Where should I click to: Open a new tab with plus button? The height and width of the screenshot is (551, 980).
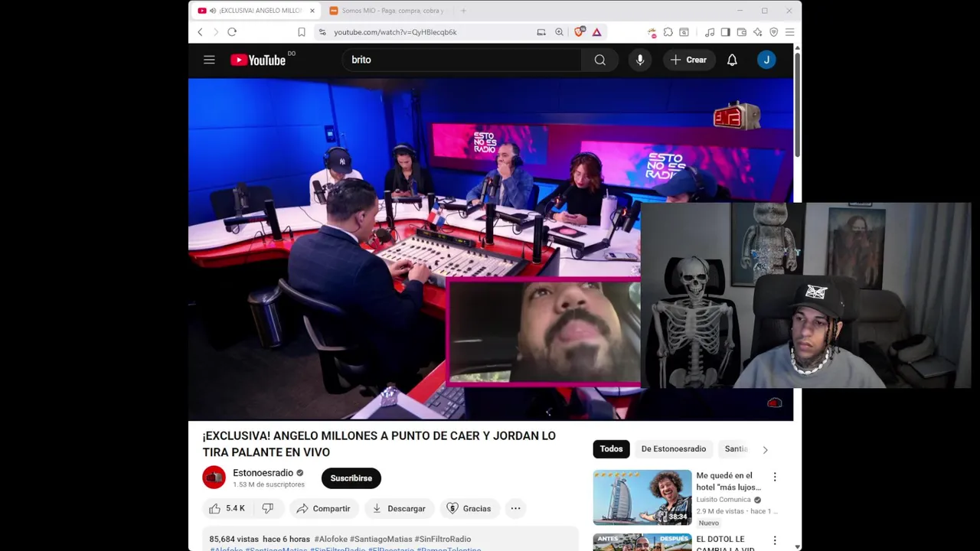pos(463,11)
